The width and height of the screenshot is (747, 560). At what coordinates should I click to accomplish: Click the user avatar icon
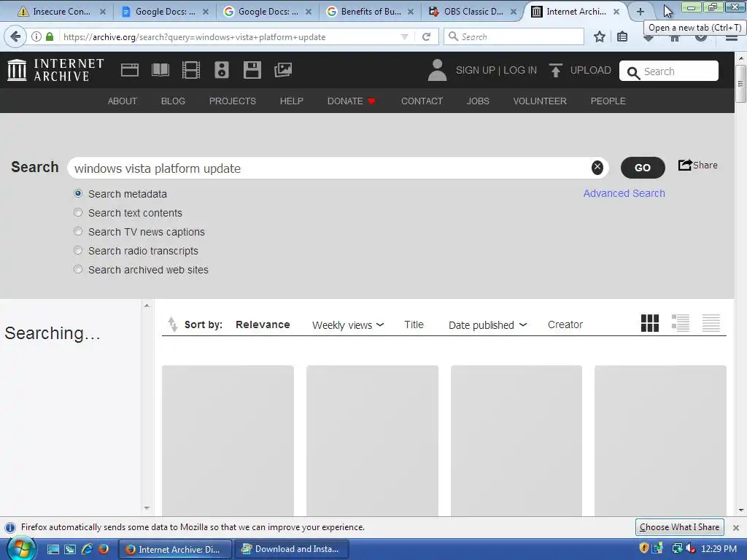point(437,70)
